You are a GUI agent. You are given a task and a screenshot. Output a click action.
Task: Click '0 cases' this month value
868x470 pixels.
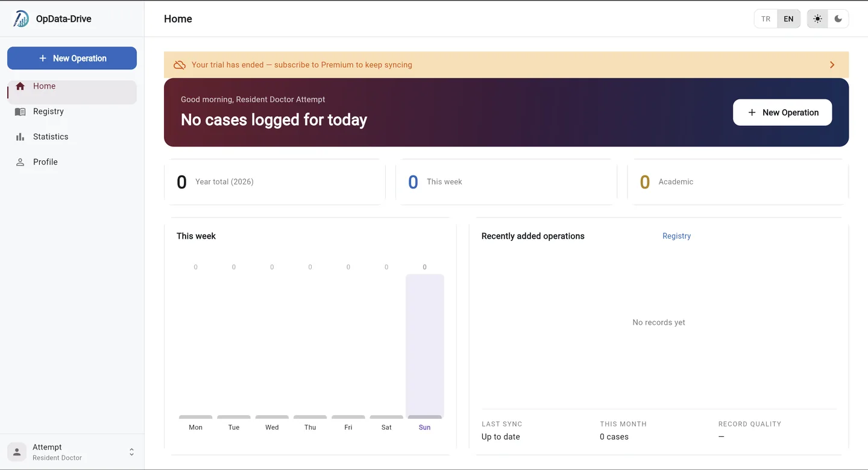pyautogui.click(x=614, y=437)
